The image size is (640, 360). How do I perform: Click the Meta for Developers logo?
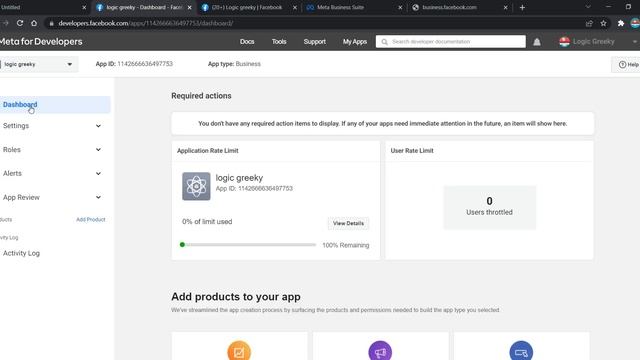tap(41, 42)
